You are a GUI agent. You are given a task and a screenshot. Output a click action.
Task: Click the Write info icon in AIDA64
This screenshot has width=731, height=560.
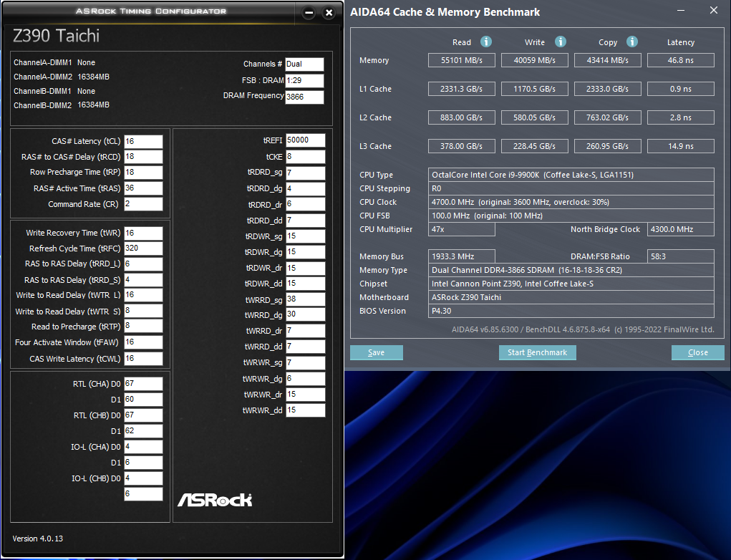(x=561, y=42)
